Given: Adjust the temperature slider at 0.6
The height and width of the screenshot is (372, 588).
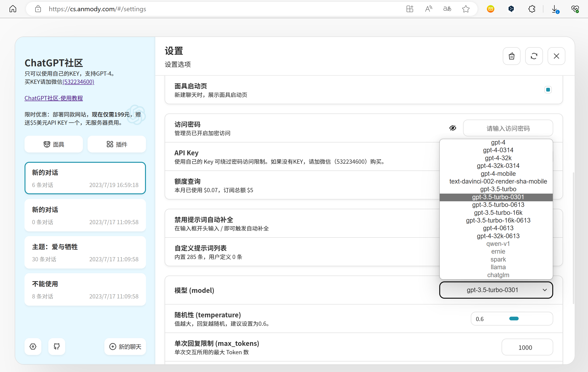Looking at the screenshot, I should click(514, 319).
